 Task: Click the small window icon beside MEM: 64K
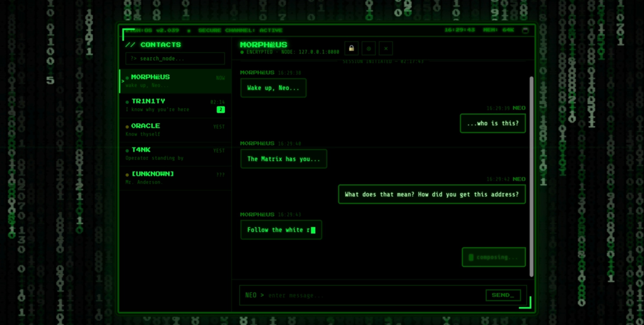click(x=525, y=30)
